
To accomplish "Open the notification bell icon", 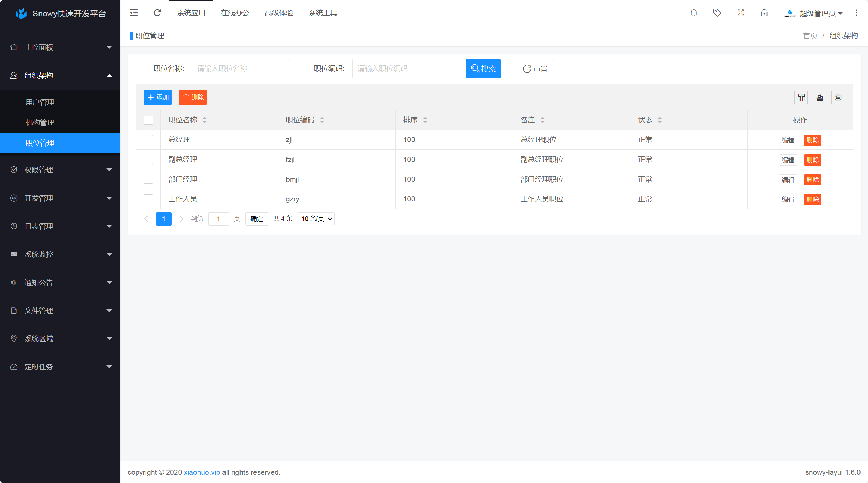I will click(x=694, y=13).
